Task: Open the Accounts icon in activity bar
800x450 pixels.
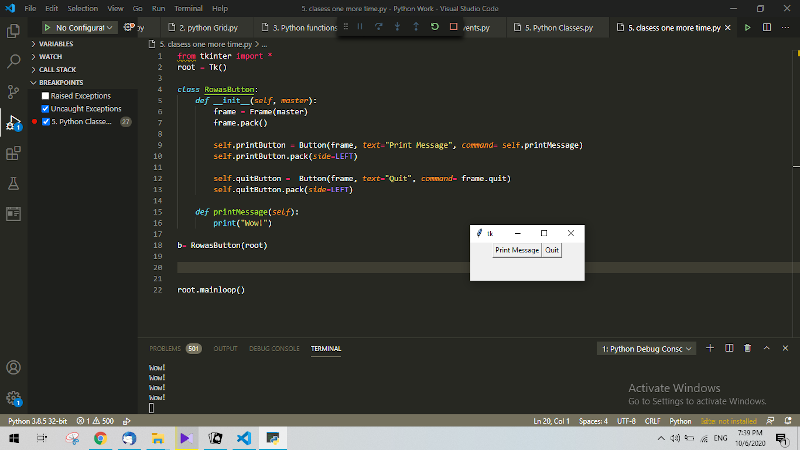Action: coord(13,367)
